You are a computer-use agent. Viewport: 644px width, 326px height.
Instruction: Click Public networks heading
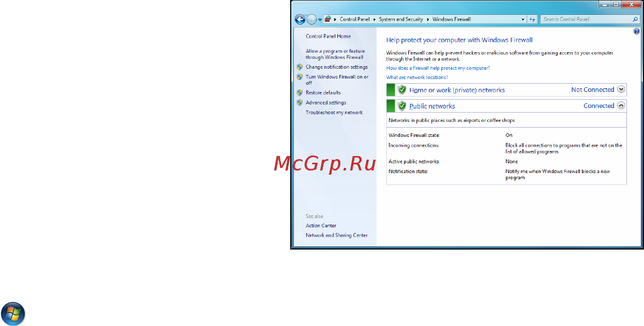pyautogui.click(x=432, y=106)
